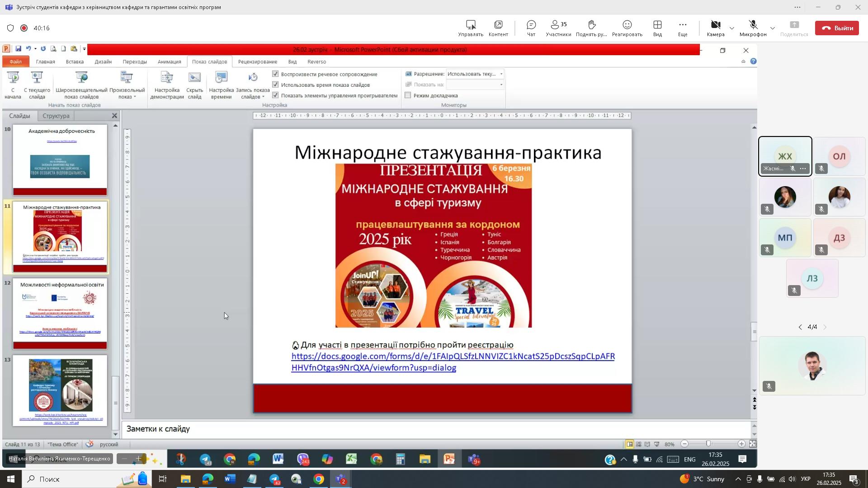Select slide 12 thumbnail in the pane
Viewport: 868px width, 488px height.
point(60,314)
